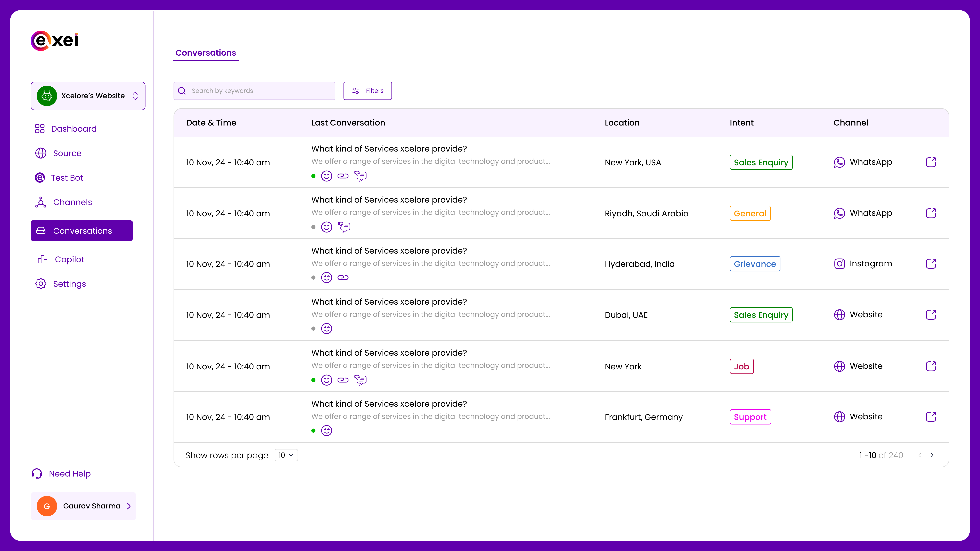Open Copilot in the sidebar
This screenshot has width=980, height=551.
(x=61, y=259)
